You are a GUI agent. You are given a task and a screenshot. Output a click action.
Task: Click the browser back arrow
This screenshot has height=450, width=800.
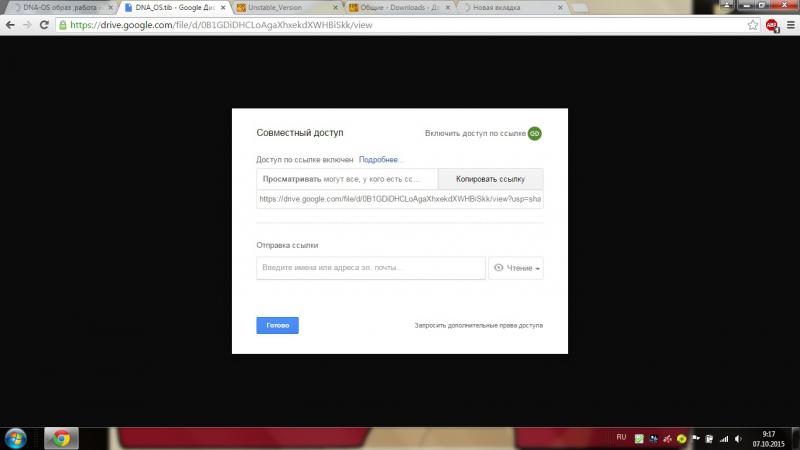coord(10,25)
